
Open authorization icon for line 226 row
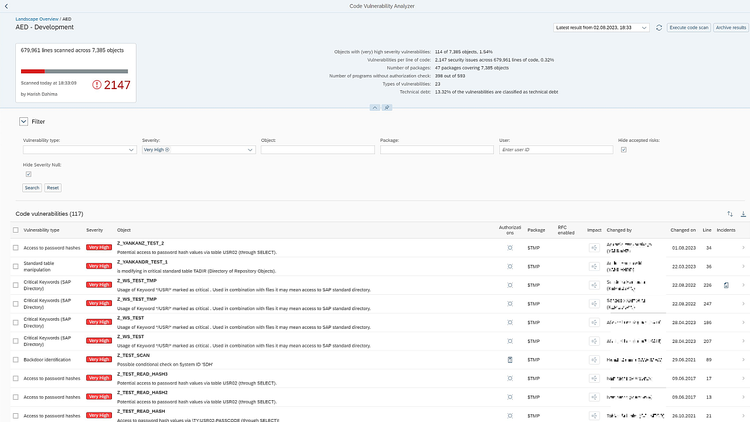510,285
